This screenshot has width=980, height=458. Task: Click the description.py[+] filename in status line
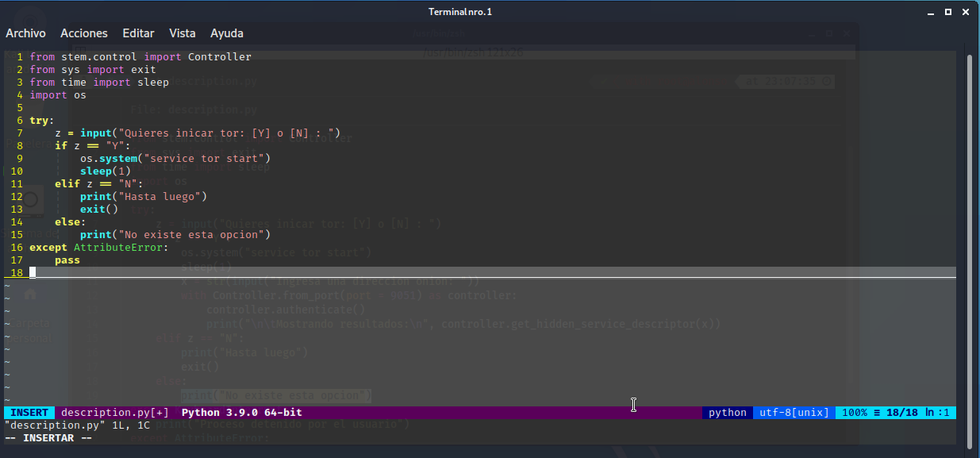(114, 413)
